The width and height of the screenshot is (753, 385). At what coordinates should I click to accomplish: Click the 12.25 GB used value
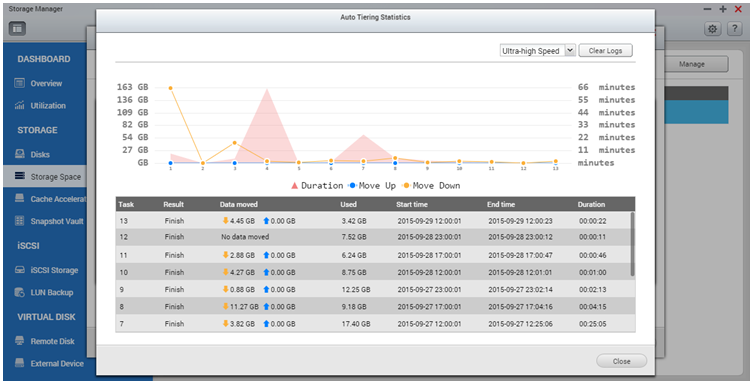[356, 289]
